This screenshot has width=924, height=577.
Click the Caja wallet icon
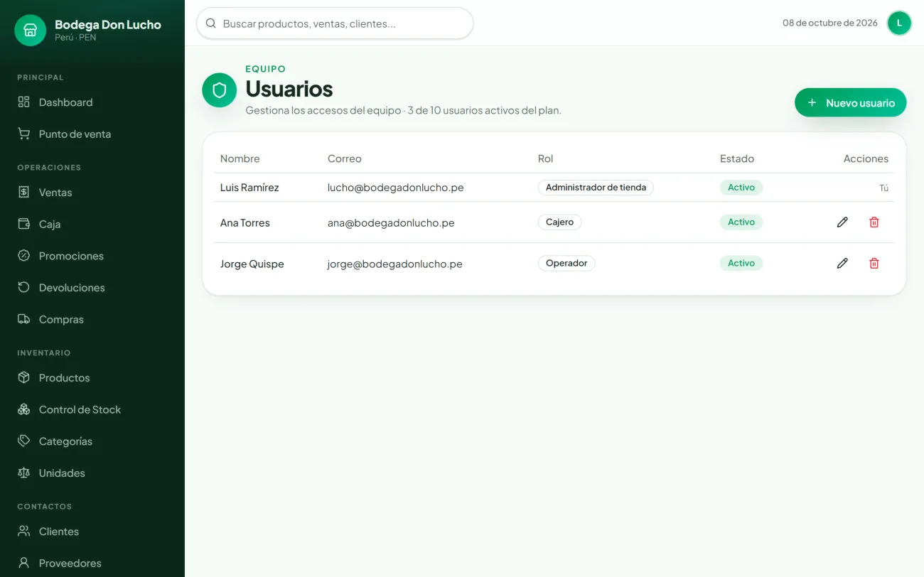[23, 224]
